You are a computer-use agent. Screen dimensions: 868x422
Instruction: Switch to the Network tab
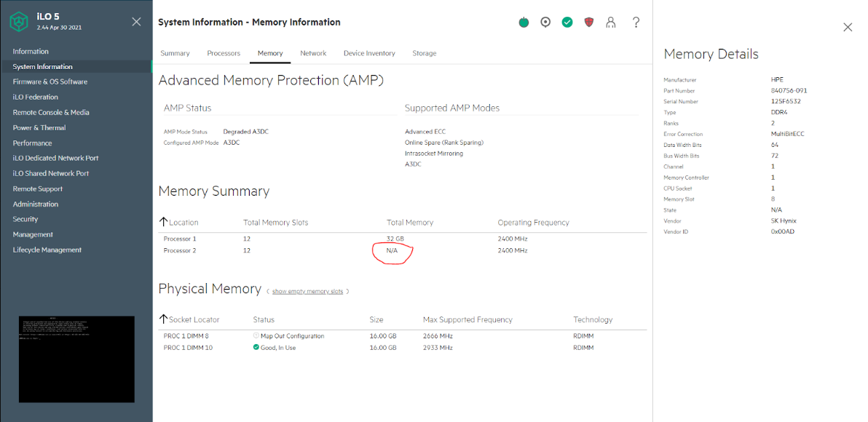[313, 53]
